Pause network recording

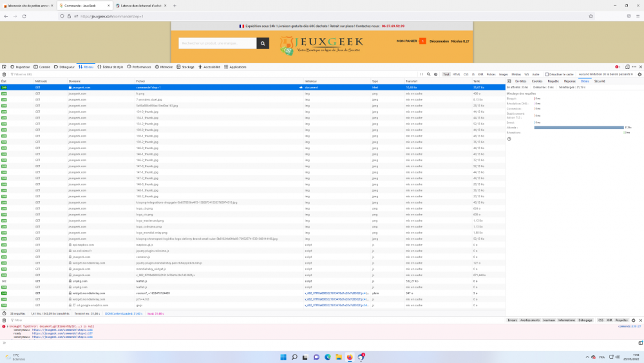(x=421, y=74)
